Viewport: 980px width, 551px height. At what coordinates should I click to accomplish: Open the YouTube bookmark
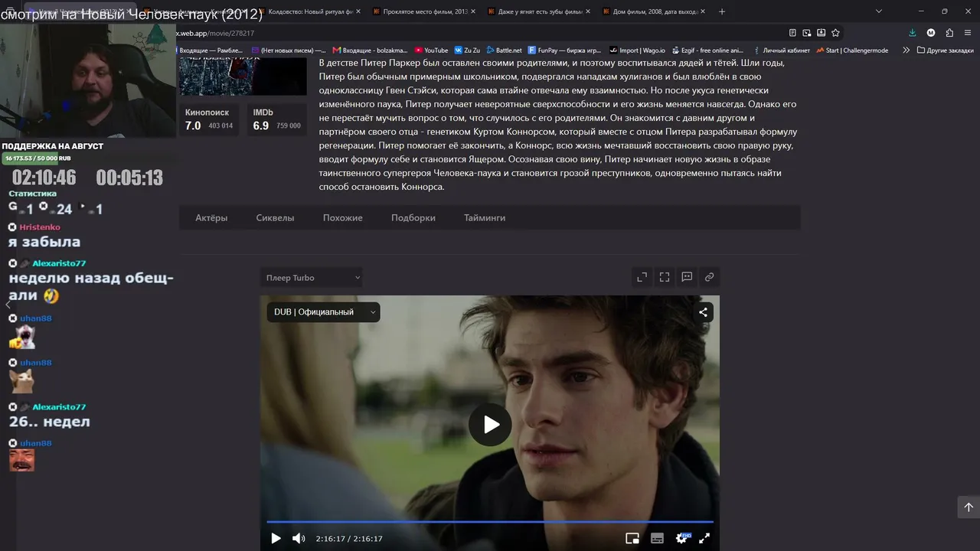[432, 51]
